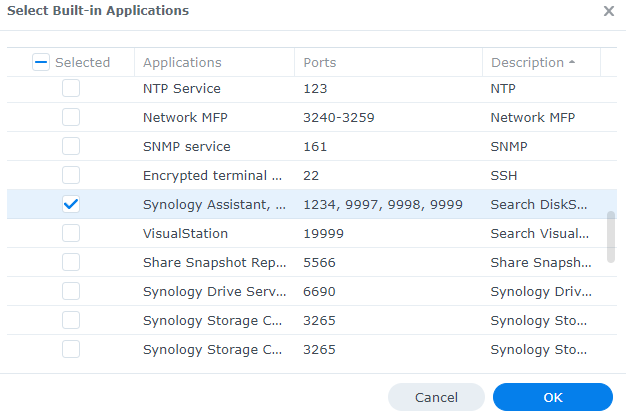Click the SNMP description cell
The image size is (626, 418).
click(x=509, y=147)
